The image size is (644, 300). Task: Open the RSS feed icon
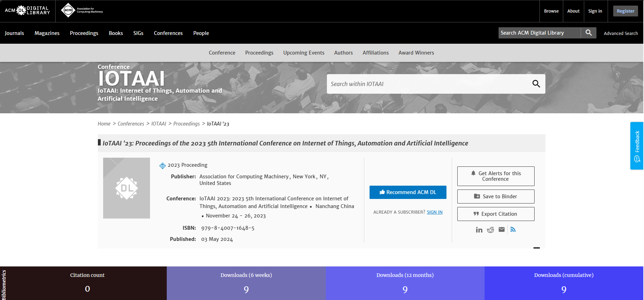pos(513,230)
